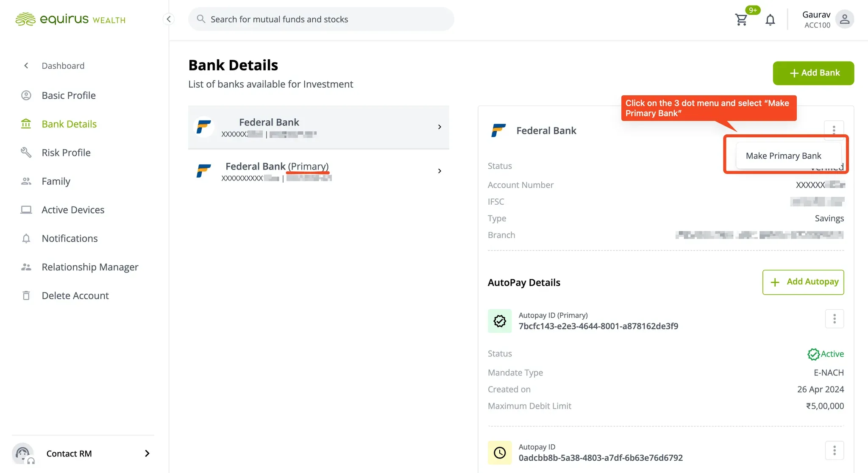Click the Delete Account trash icon

[26, 296]
